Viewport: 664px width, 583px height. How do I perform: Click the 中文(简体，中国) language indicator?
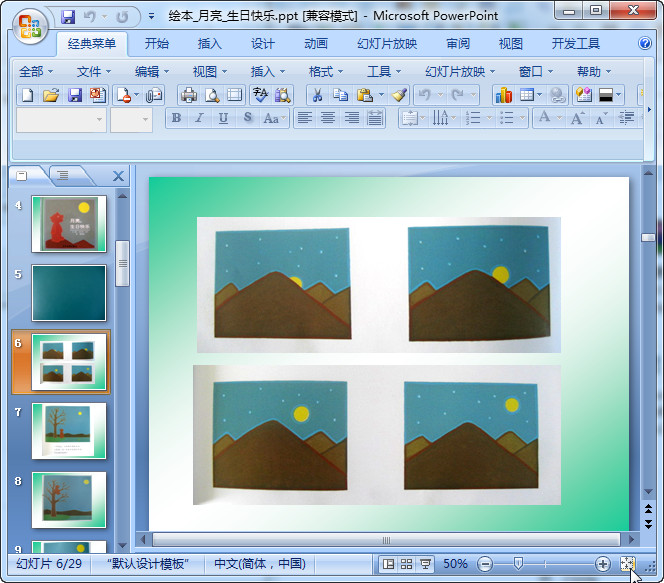pyautogui.click(x=260, y=564)
